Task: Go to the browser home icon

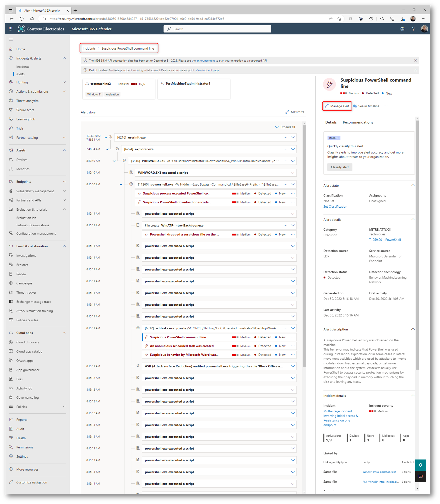Action: [x=32, y=19]
